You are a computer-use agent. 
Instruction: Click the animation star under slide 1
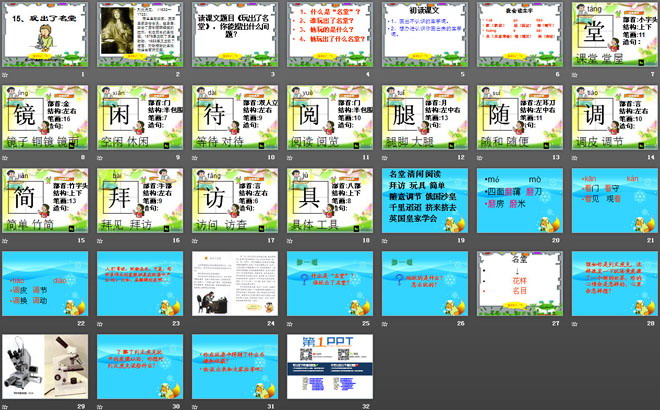point(5,74)
